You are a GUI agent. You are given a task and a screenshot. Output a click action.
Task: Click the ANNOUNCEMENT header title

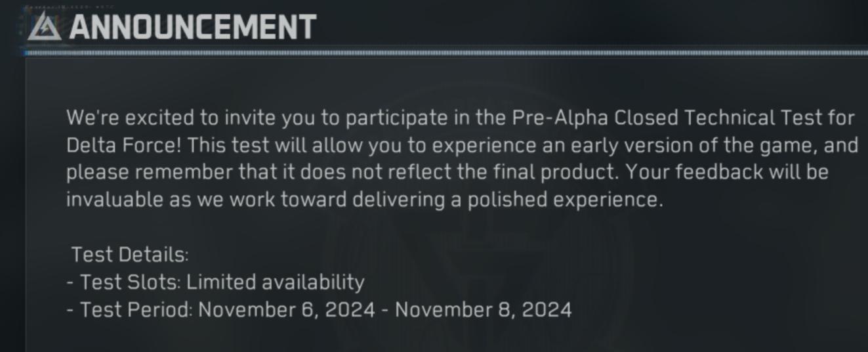pyautogui.click(x=193, y=27)
